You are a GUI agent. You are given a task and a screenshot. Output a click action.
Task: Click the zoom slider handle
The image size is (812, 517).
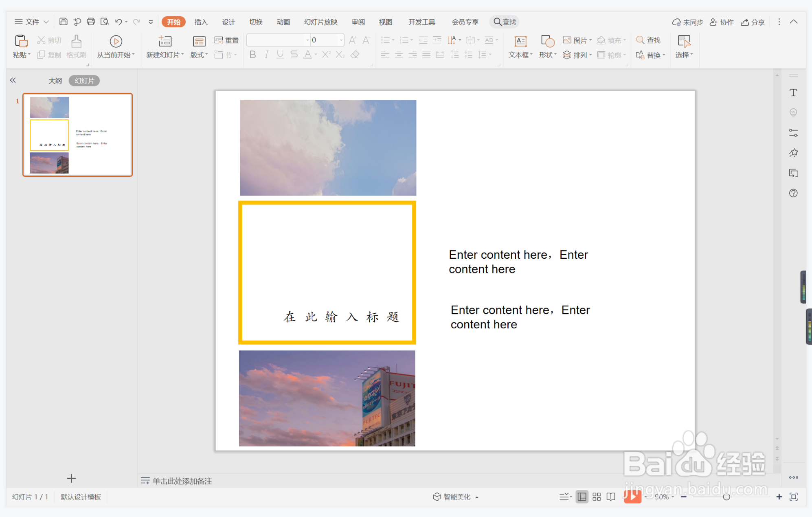point(726,497)
